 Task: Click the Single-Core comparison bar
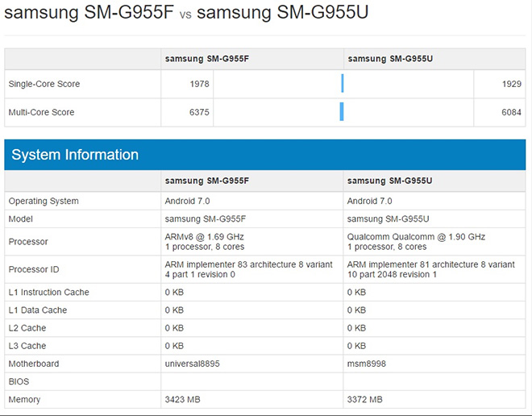tap(343, 83)
